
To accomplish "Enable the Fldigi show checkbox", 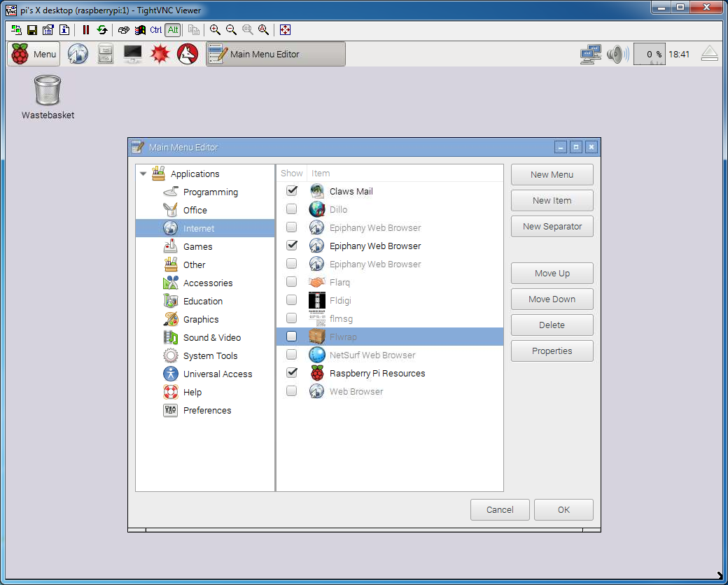I will point(292,300).
